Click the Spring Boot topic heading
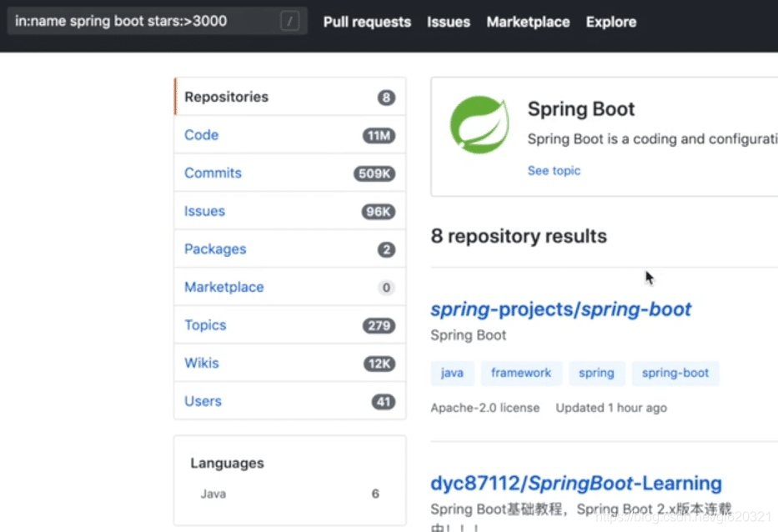The width and height of the screenshot is (778, 532). (x=581, y=109)
